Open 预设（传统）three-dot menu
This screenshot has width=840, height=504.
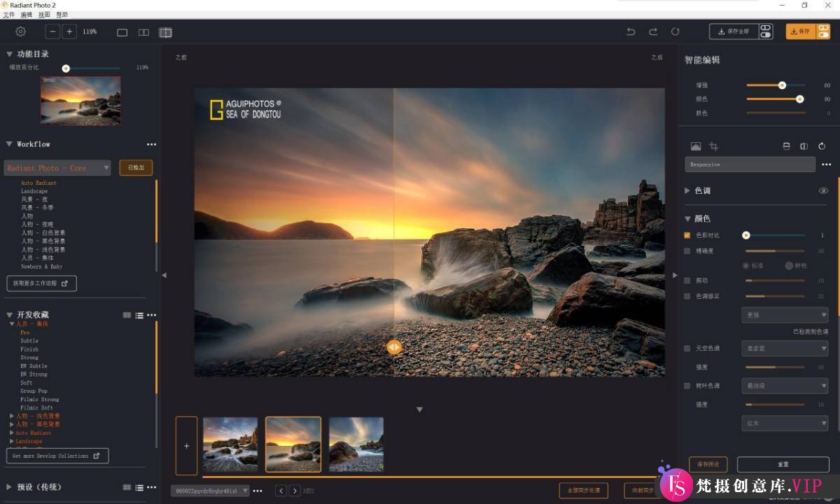[x=152, y=487]
